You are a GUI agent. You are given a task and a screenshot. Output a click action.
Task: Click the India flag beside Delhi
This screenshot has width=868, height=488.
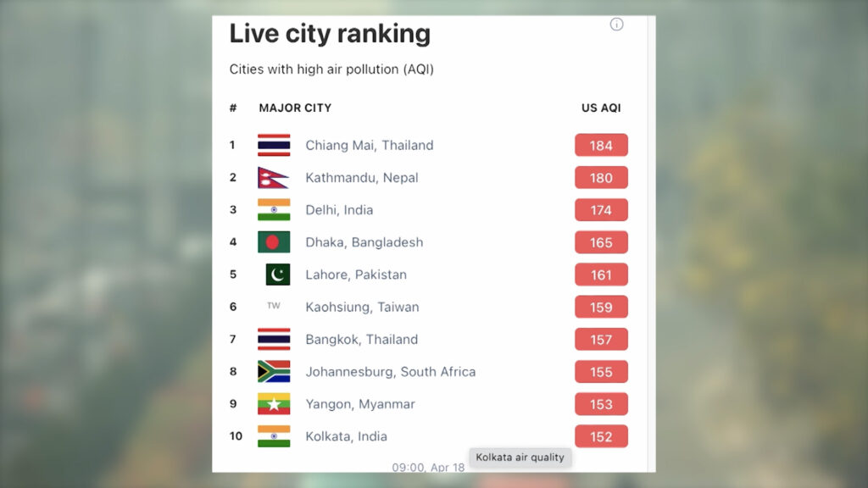[x=274, y=210]
